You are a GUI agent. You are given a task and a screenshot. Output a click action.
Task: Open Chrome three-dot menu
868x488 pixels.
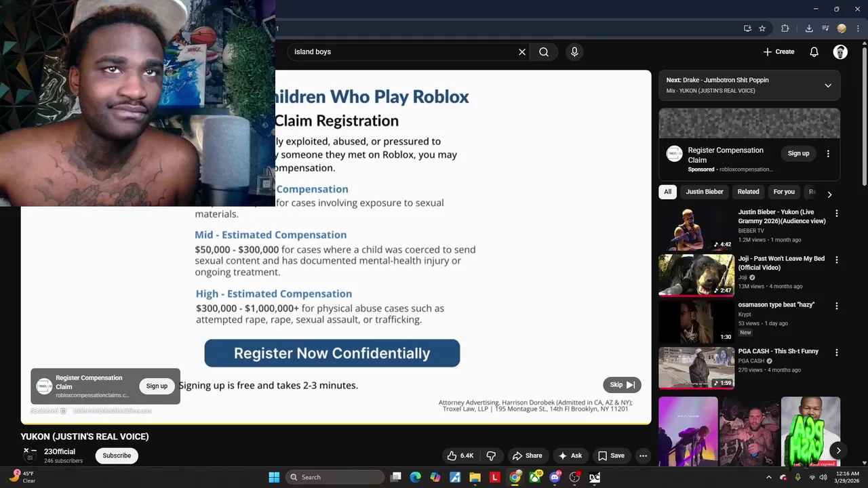pos(858,28)
